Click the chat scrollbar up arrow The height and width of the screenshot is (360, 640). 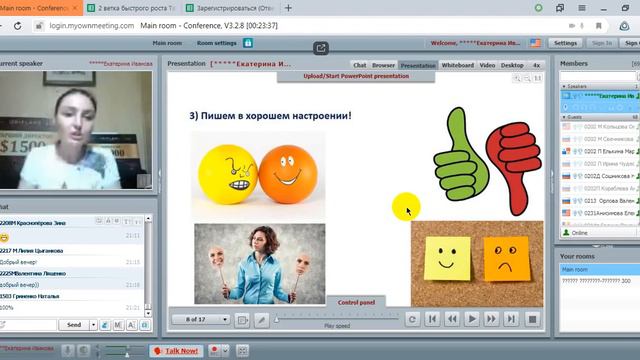[148, 219]
